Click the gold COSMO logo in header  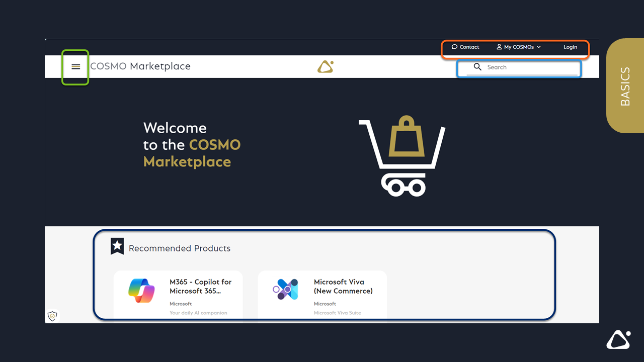(326, 67)
